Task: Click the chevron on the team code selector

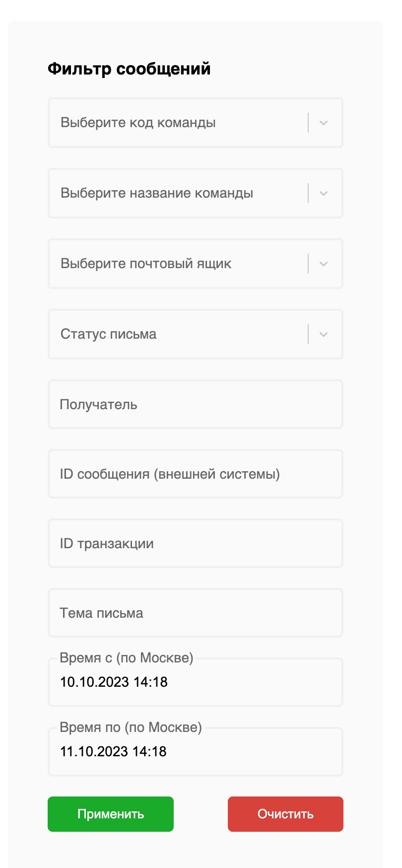Action: [x=323, y=123]
